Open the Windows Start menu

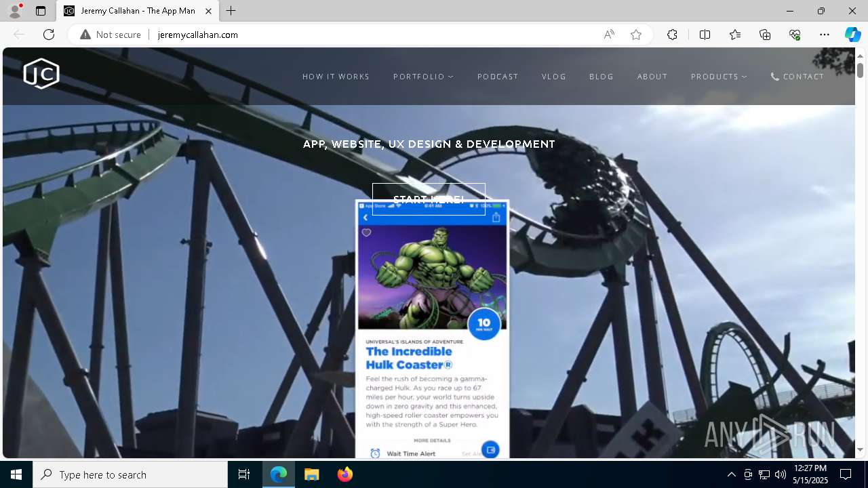pos(16,474)
